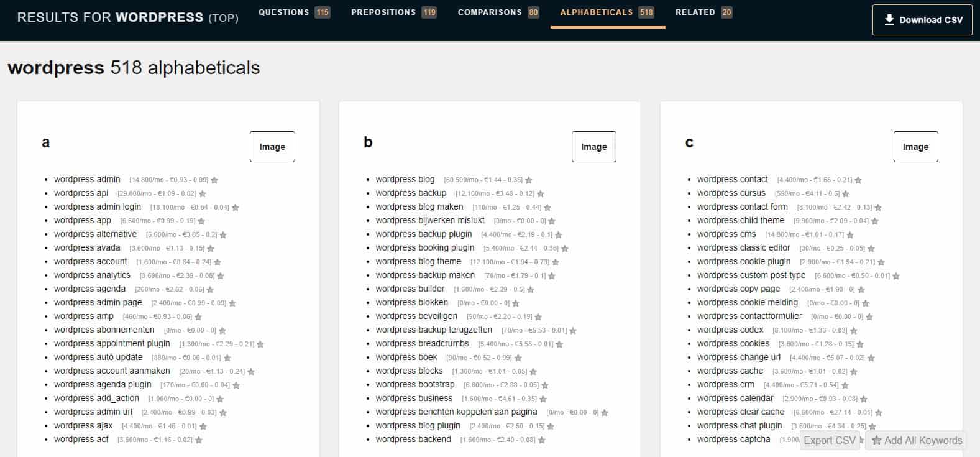980x457 pixels.
Task: Open the 'wordpress contactformulier' keyword link
Action: [749, 316]
